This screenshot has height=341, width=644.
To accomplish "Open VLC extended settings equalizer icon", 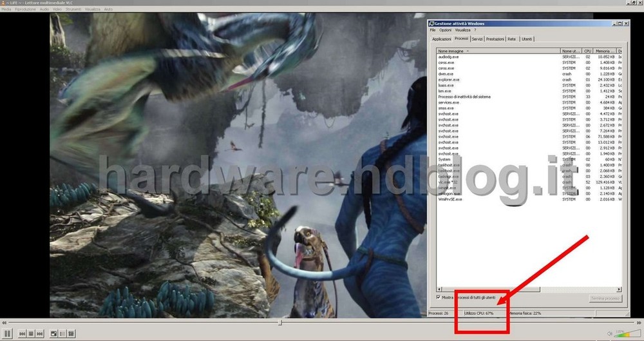I will [x=71, y=334].
